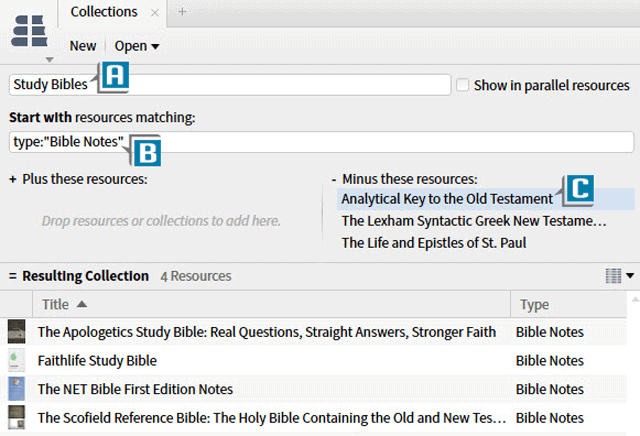
Task: Collapse the Resulting Collection section
Action: pos(13,276)
